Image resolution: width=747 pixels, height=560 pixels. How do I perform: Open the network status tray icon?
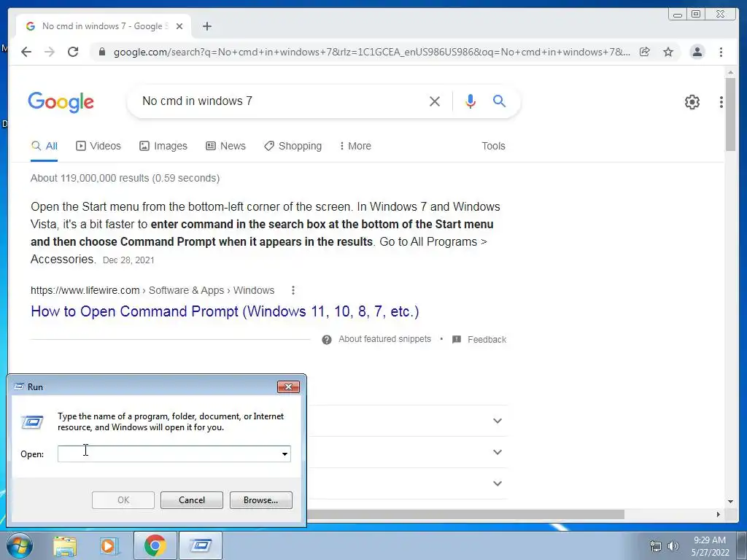[x=656, y=546]
